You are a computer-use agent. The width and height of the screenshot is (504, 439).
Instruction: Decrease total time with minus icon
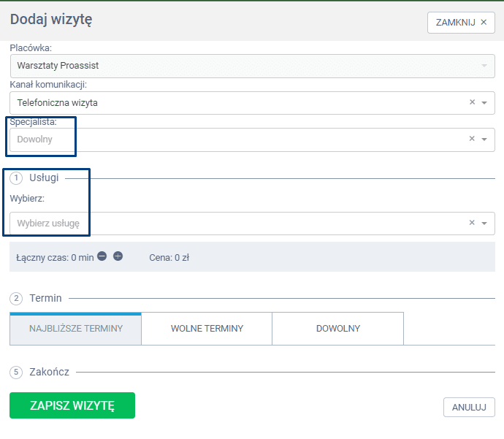(102, 256)
